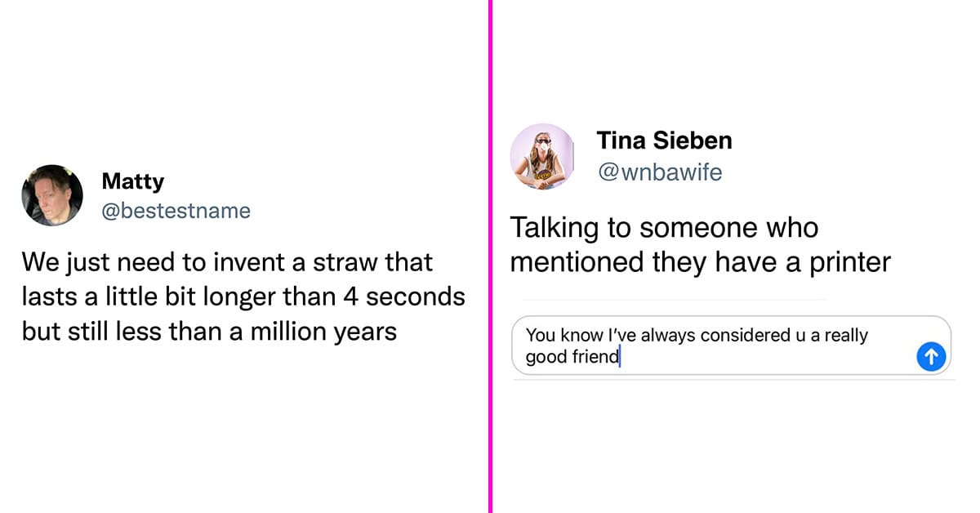Screen dimensions: 980x513
Task: Open Matty's profile picture
Action: click(51, 195)
